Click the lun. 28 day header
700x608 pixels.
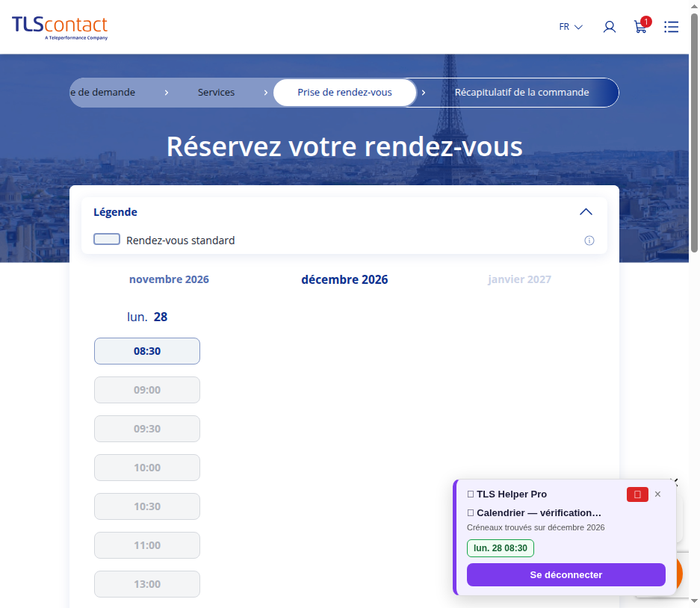[147, 317]
